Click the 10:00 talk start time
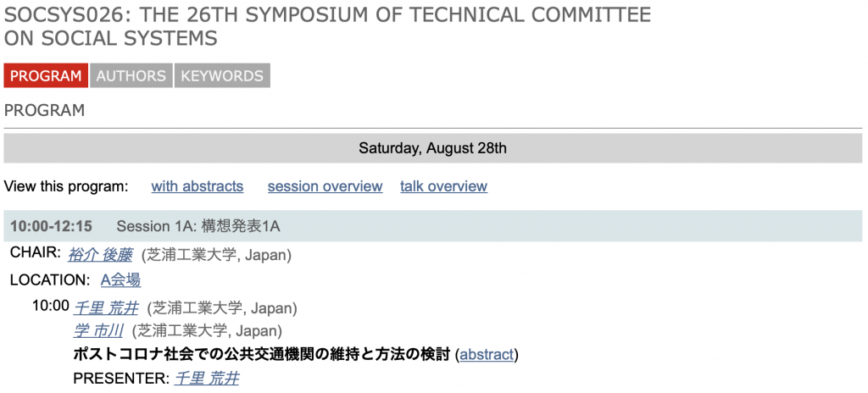The height and width of the screenshot is (393, 868). 51,306
